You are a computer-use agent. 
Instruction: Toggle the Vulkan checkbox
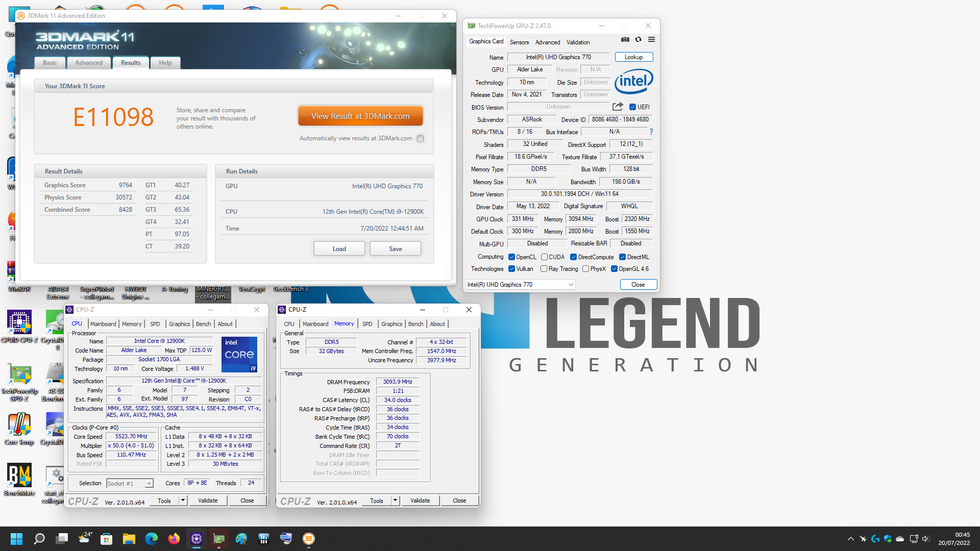511,269
